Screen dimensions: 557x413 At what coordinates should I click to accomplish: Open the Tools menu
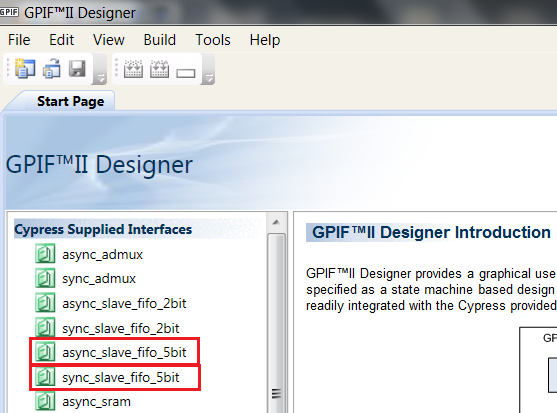pos(213,40)
